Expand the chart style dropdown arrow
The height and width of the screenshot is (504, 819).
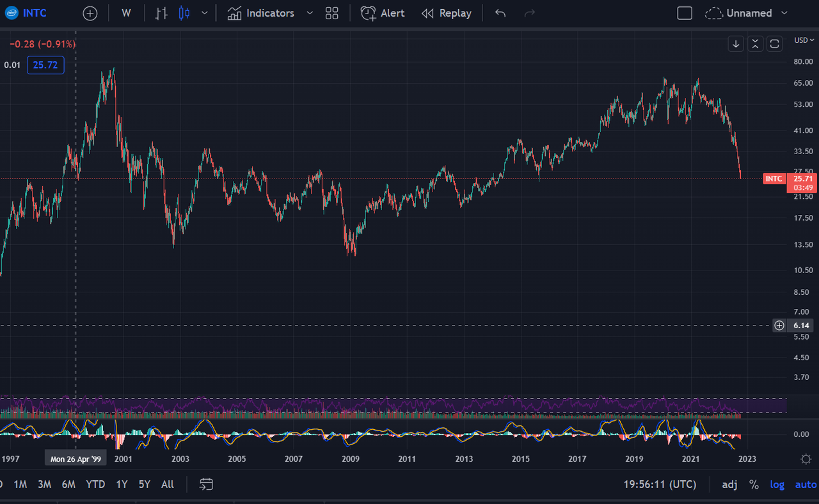tap(204, 13)
